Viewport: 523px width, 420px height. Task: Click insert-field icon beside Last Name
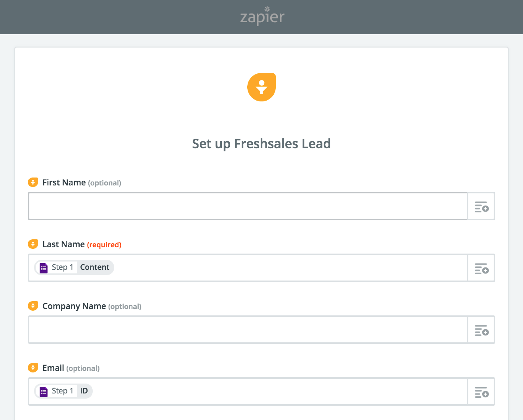tap(481, 268)
